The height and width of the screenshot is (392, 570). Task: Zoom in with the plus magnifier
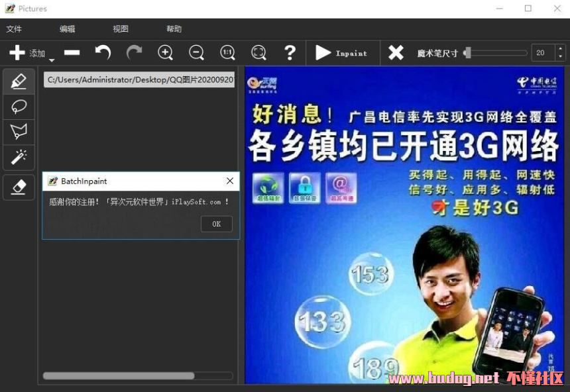(166, 53)
